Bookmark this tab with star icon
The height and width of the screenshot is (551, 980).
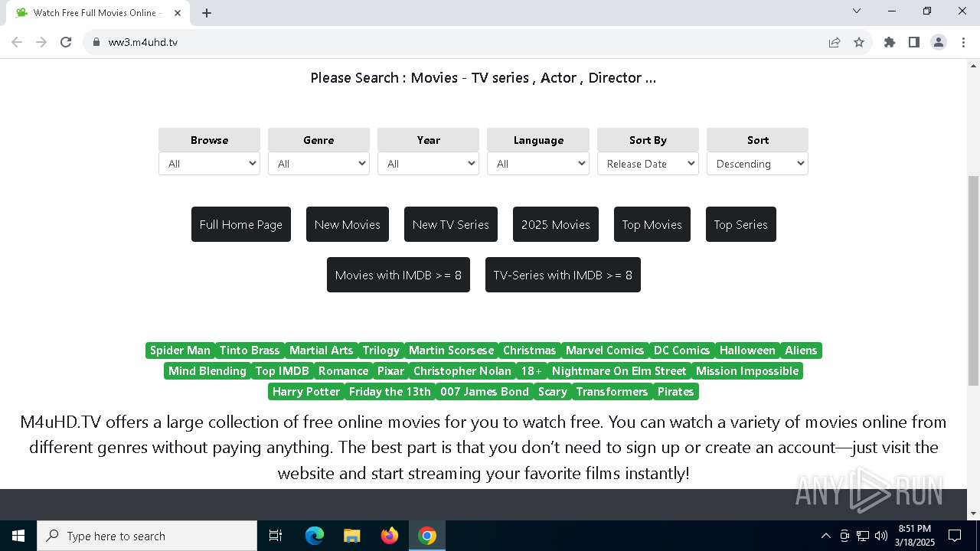[859, 42]
